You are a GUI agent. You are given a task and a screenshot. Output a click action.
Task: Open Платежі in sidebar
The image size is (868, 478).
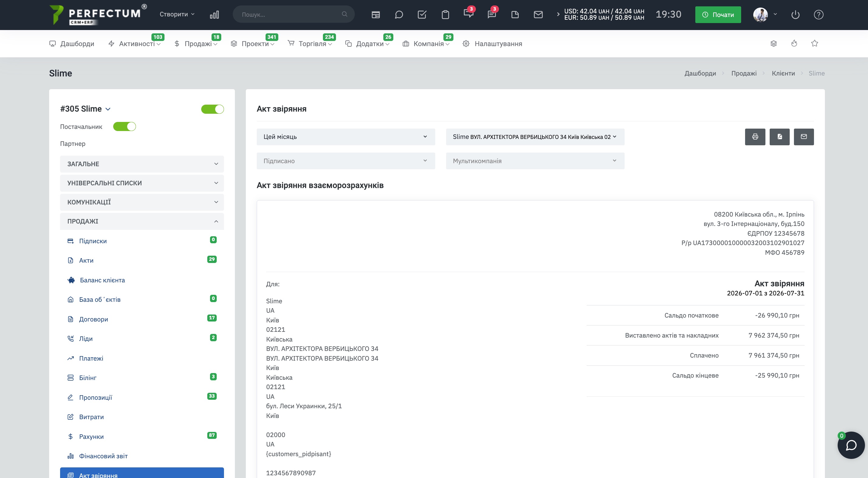tap(91, 358)
